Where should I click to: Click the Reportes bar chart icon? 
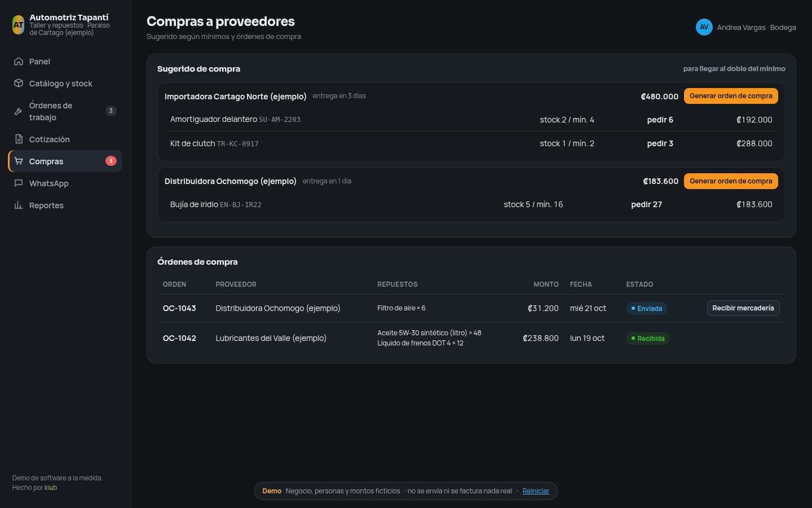[x=19, y=205]
